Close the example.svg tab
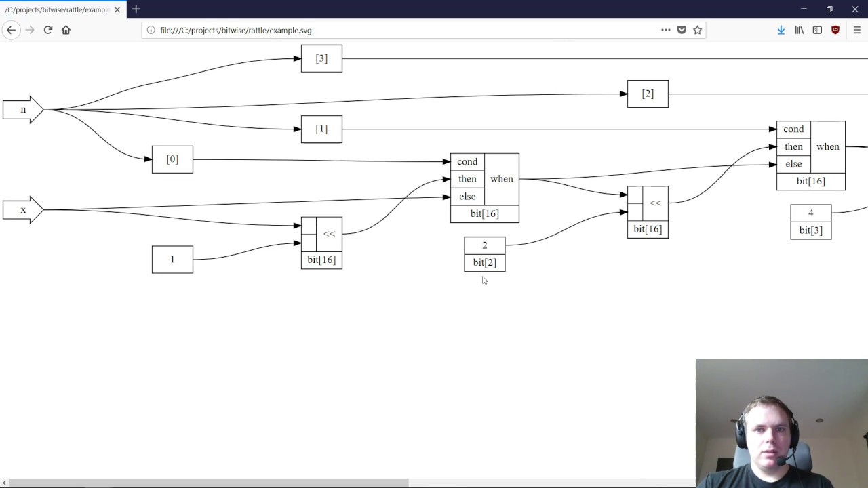The width and height of the screenshot is (868, 488). pyautogui.click(x=117, y=9)
